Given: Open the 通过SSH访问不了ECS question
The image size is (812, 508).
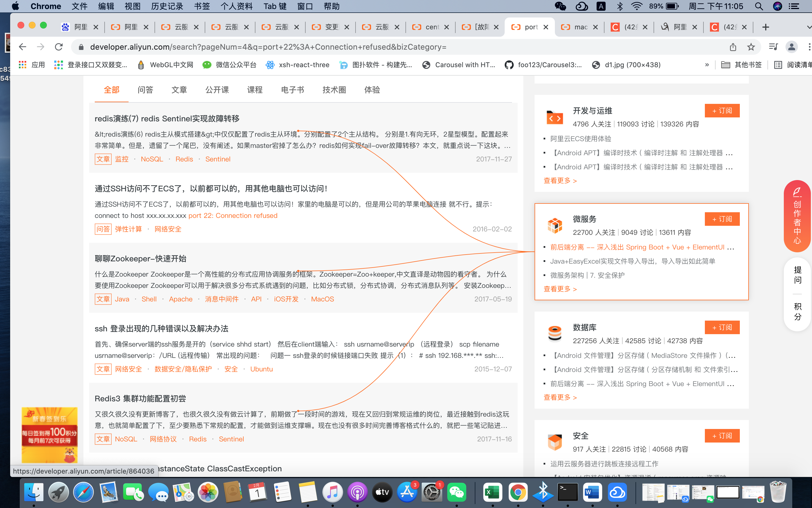Looking at the screenshot, I should click(x=211, y=189).
